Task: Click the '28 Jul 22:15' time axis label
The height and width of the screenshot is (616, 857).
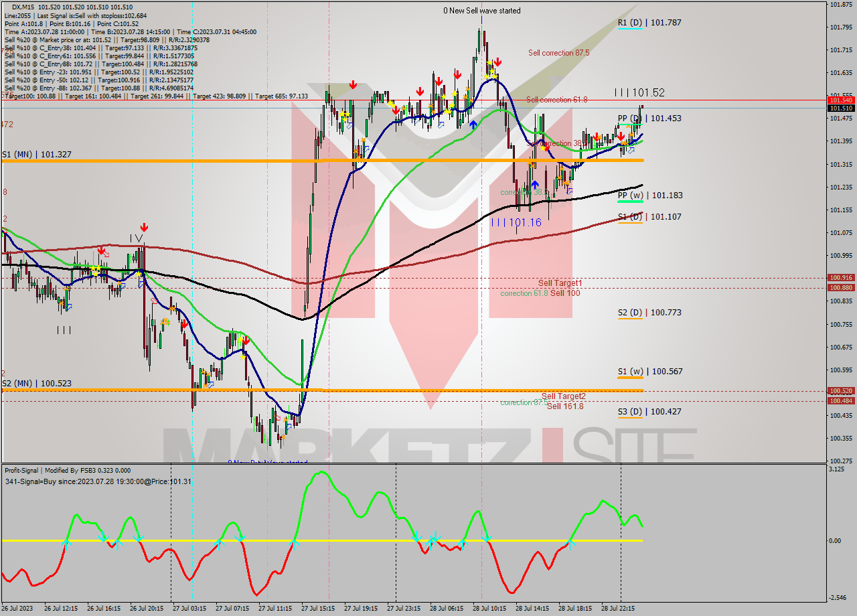Action: coord(619,609)
